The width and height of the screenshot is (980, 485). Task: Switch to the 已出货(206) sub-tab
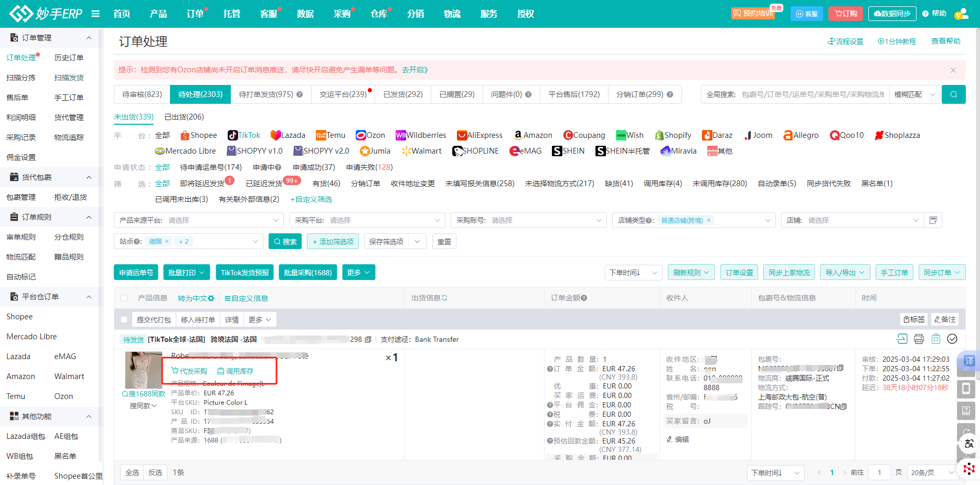[184, 117]
